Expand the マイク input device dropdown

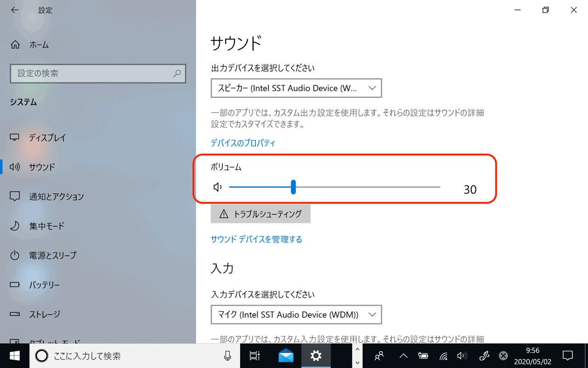(x=296, y=315)
